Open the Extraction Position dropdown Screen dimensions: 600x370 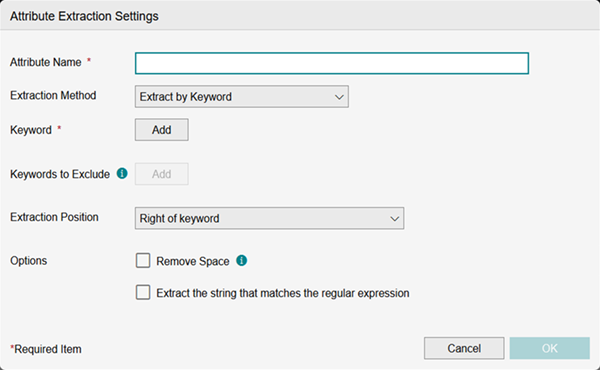(269, 218)
